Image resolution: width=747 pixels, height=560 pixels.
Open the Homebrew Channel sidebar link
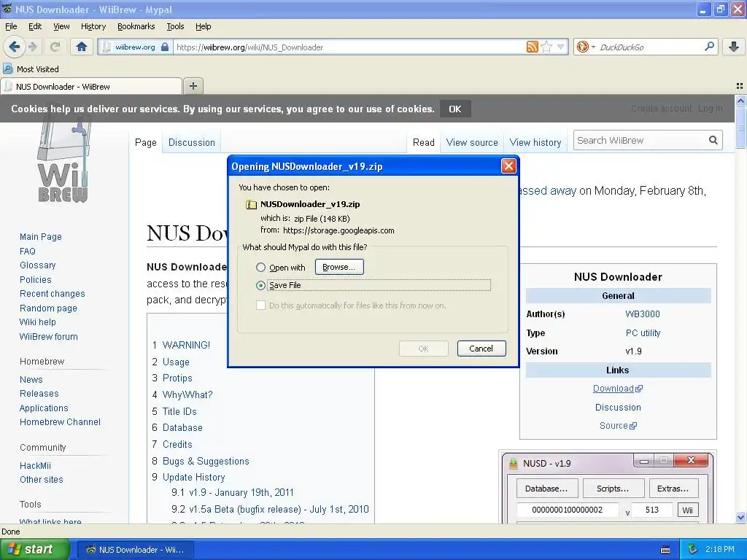tap(60, 422)
